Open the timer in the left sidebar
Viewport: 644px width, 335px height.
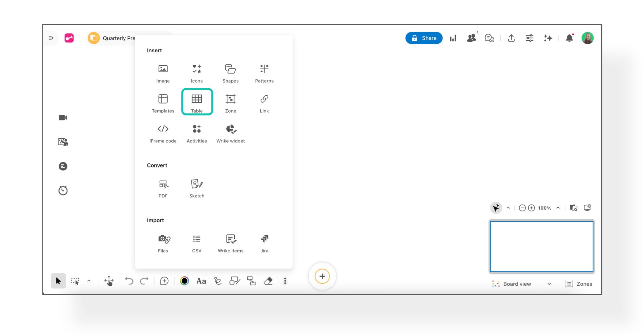tap(63, 190)
